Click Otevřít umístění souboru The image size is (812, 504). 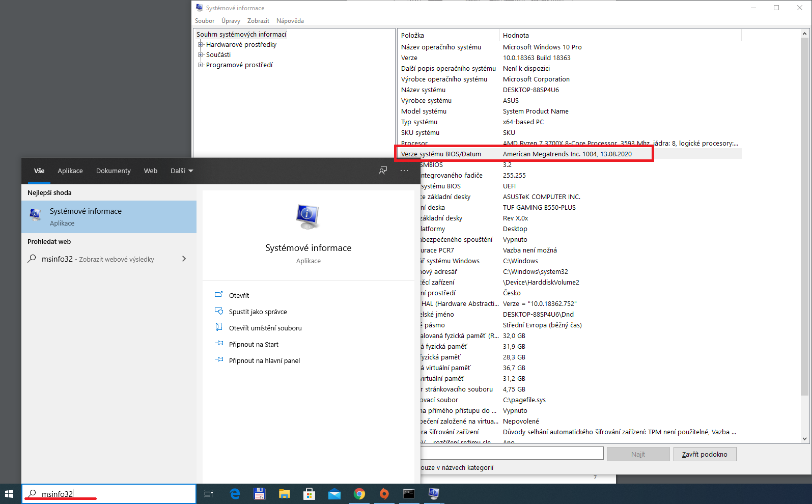pos(265,328)
